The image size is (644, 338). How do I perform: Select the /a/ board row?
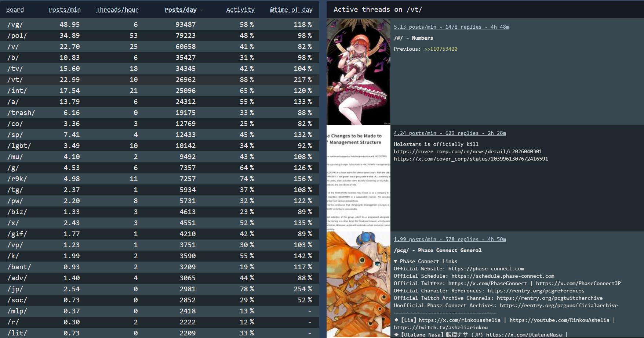pyautogui.click(x=160, y=102)
